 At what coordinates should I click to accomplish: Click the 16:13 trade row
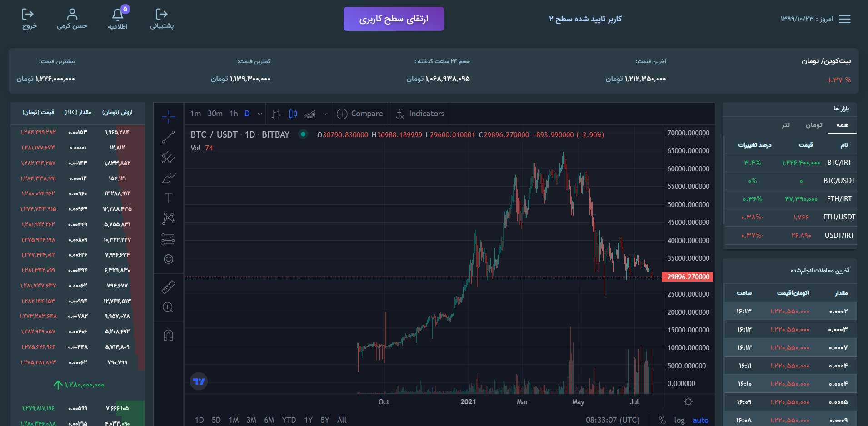tap(790, 311)
